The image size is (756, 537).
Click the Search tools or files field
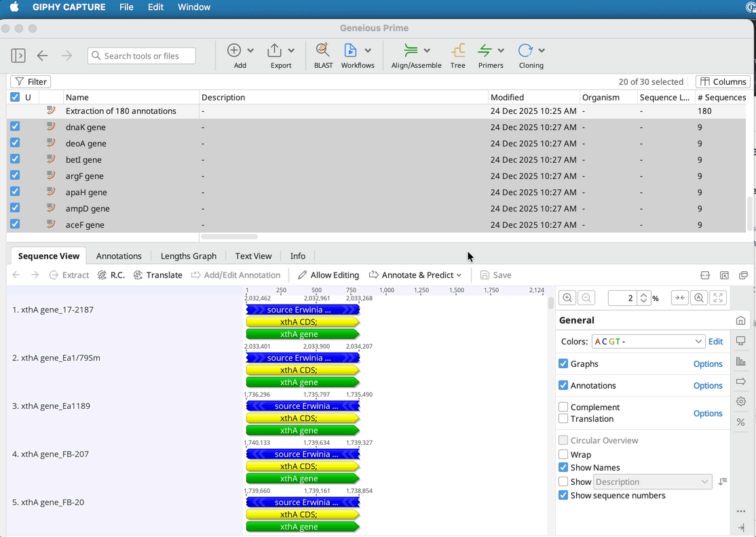[142, 56]
